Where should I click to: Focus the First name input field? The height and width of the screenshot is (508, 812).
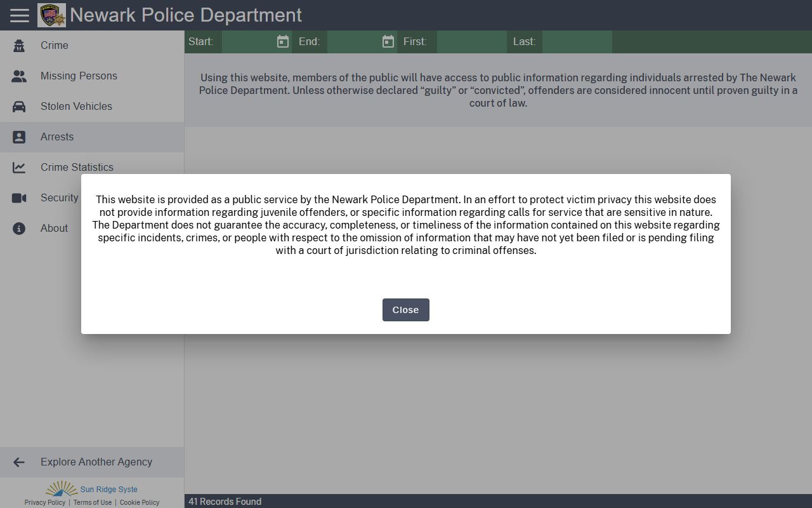pos(471,42)
